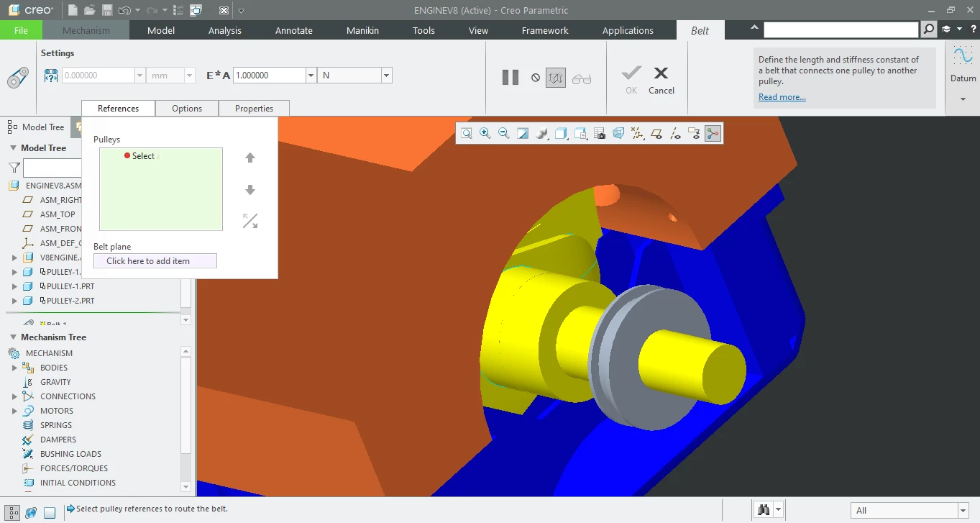Expand the MOTORS node in the Mechanism Tree

coord(14,411)
